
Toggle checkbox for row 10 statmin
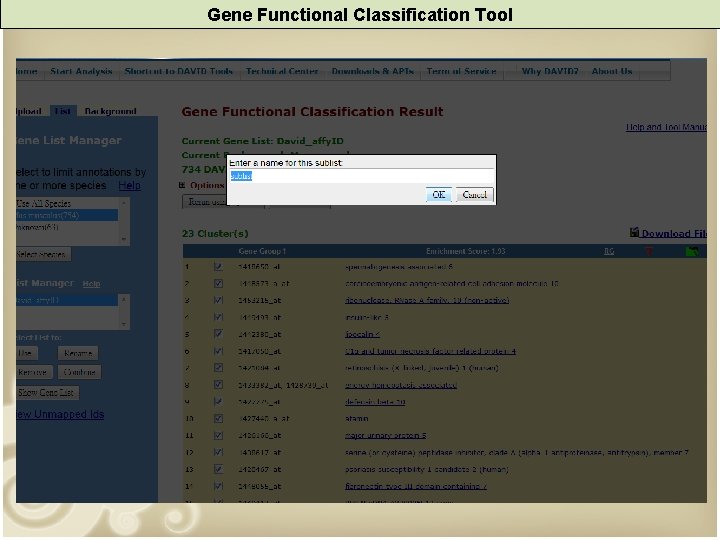point(219,419)
